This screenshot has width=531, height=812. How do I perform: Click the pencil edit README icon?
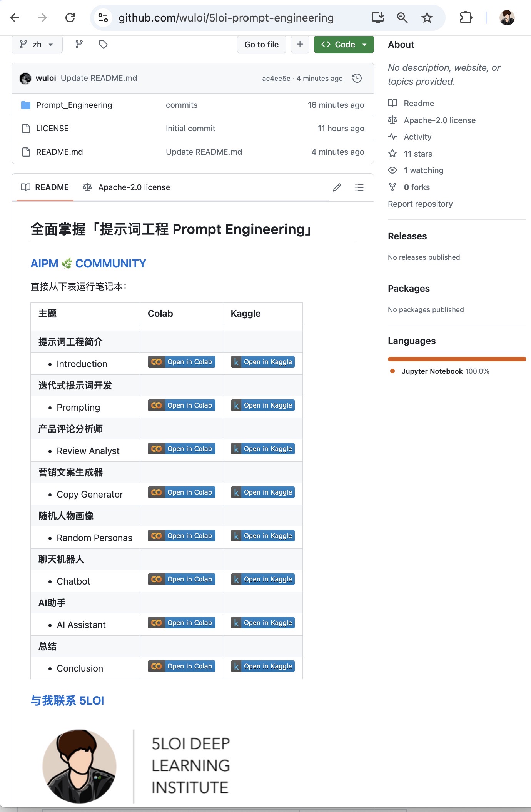(x=337, y=187)
